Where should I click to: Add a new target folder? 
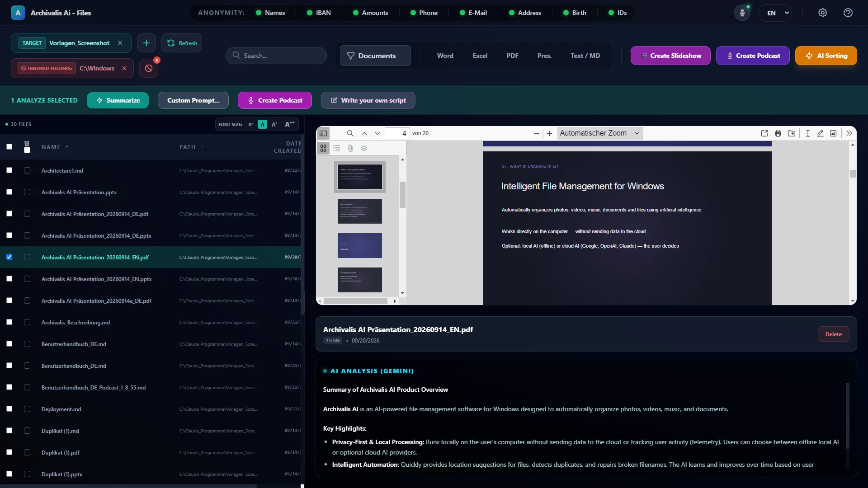click(146, 43)
